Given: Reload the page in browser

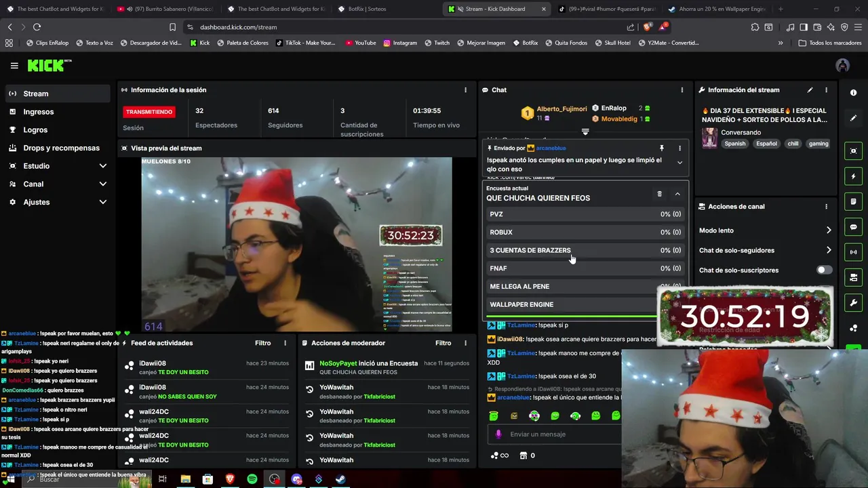Looking at the screenshot, I should coord(37,27).
